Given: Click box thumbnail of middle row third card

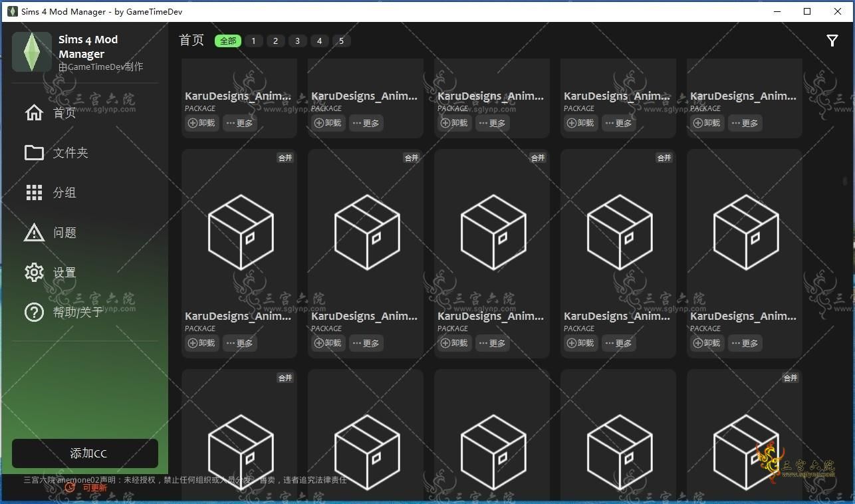Looking at the screenshot, I should (x=493, y=232).
